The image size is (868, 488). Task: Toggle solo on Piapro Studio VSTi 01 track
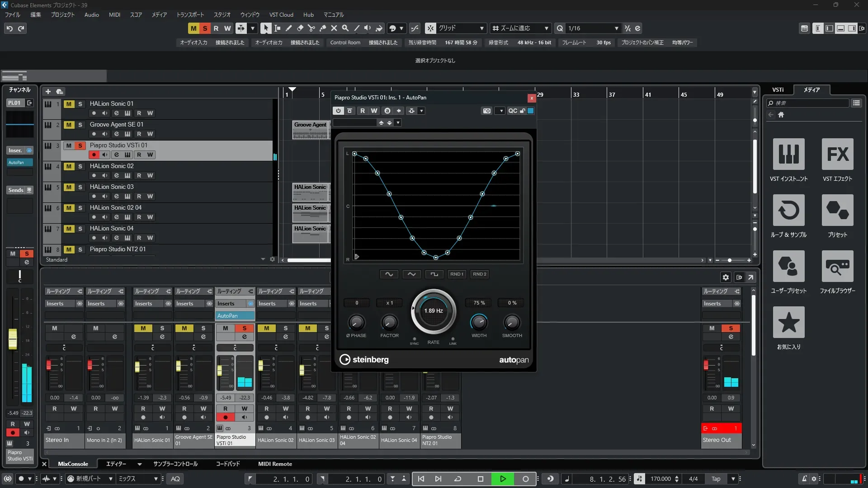(80, 145)
